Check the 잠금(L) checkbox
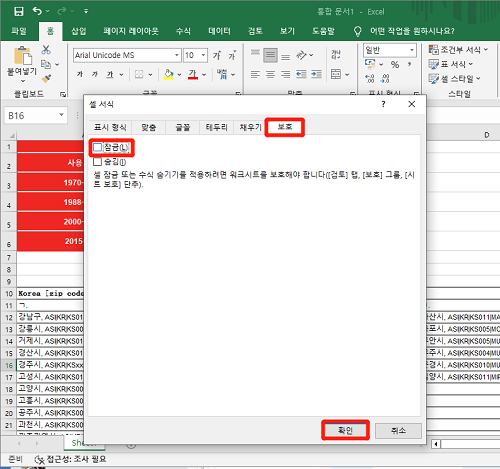500x469 pixels. pyautogui.click(x=97, y=148)
